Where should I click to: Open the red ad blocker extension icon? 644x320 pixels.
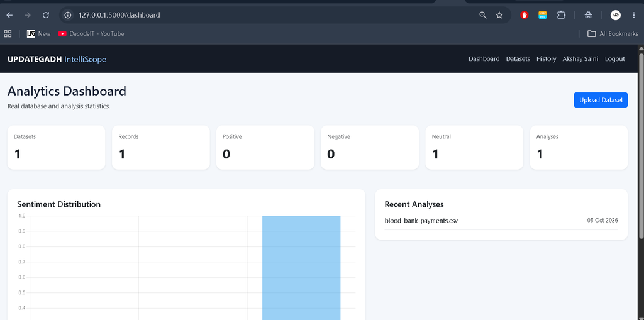(525, 15)
